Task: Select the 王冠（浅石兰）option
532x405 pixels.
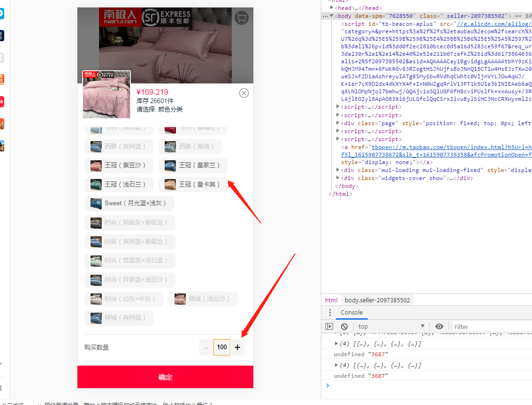Action: (x=118, y=184)
